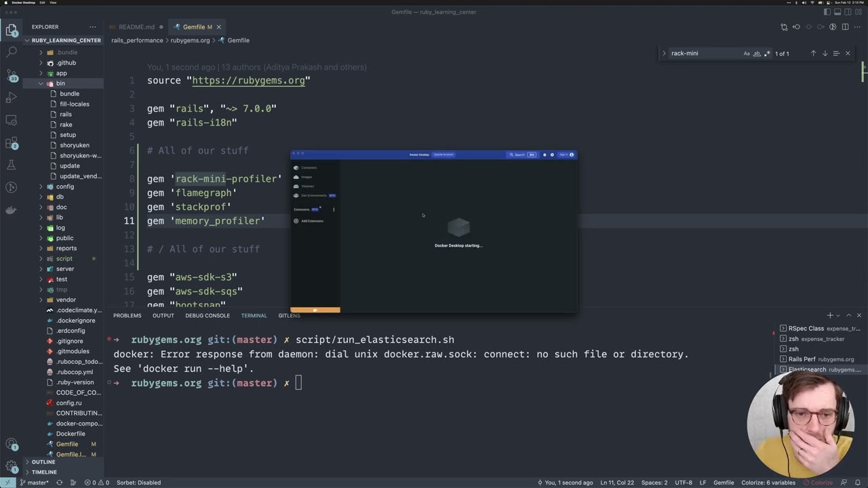Open the PROBLEMS panel tab
Image resolution: width=868 pixels, height=488 pixels.
pyautogui.click(x=127, y=315)
